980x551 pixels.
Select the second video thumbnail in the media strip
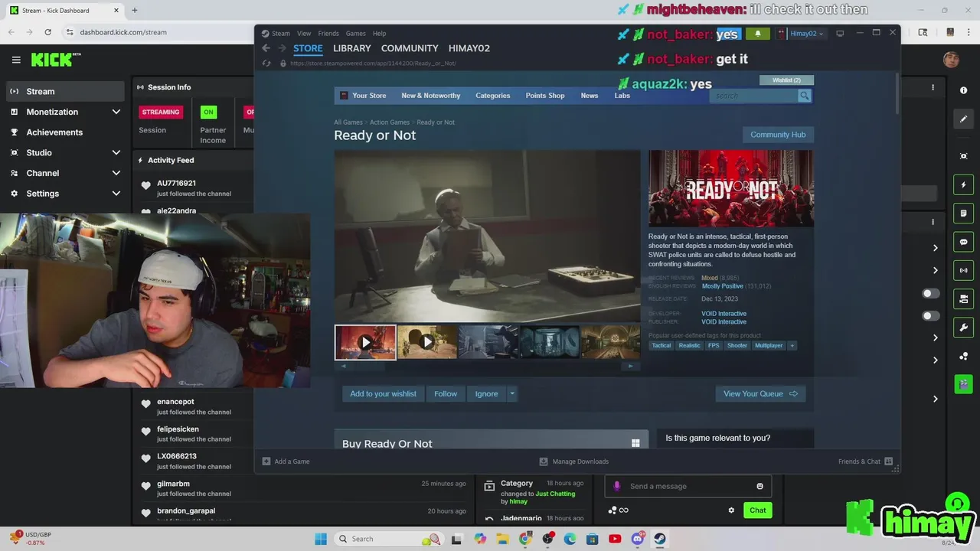(426, 342)
